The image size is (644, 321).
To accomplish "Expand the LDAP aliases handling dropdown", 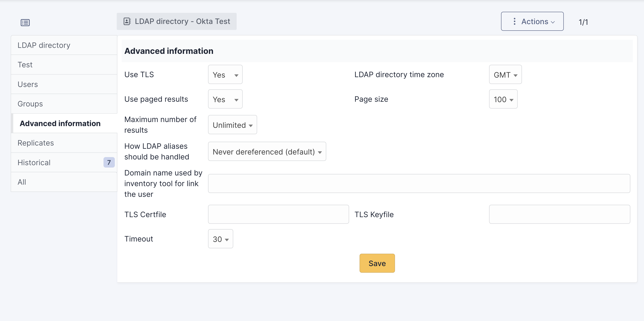I will (267, 152).
